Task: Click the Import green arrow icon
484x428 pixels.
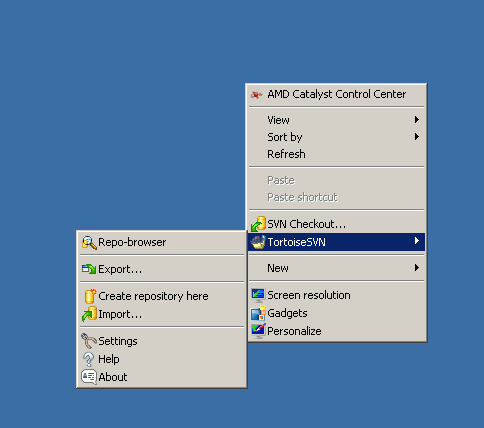Action: (x=89, y=314)
